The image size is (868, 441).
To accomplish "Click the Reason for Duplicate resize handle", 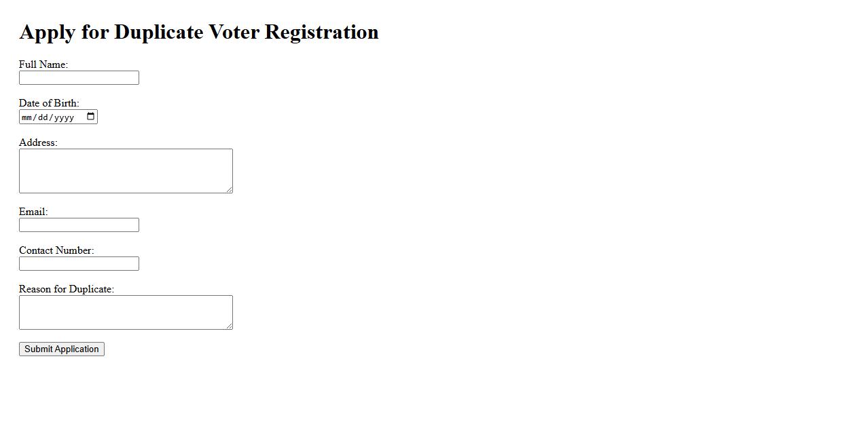I will click(230, 326).
